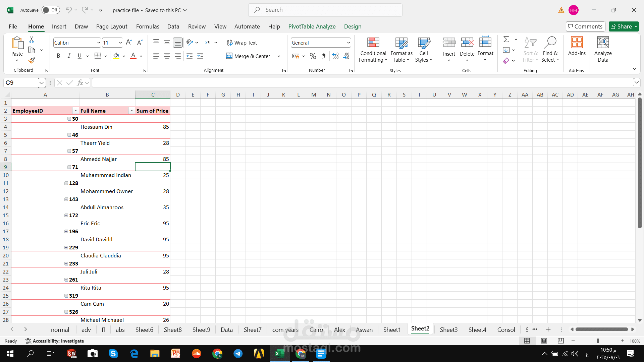The image size is (644, 362).
Task: Toggle AutoSave on
Action: (50, 10)
